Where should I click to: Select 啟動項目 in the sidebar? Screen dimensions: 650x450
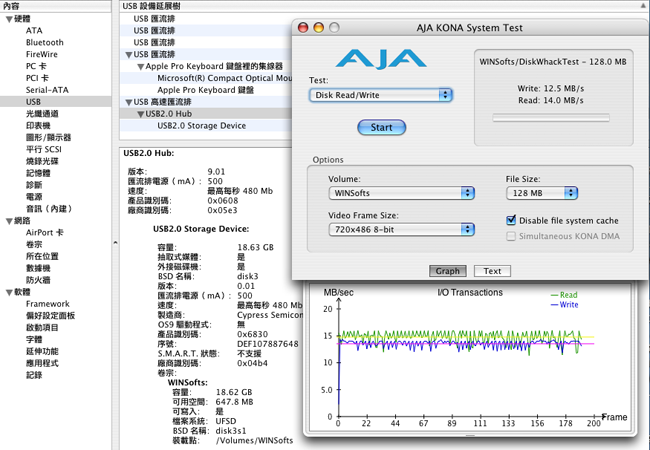pos(42,327)
